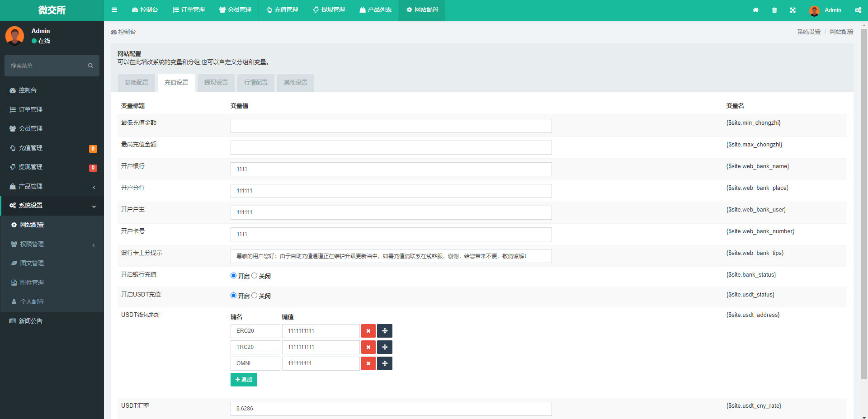The image size is (868, 419).
Task: Switch to the 提现设置 tab
Action: (216, 83)
